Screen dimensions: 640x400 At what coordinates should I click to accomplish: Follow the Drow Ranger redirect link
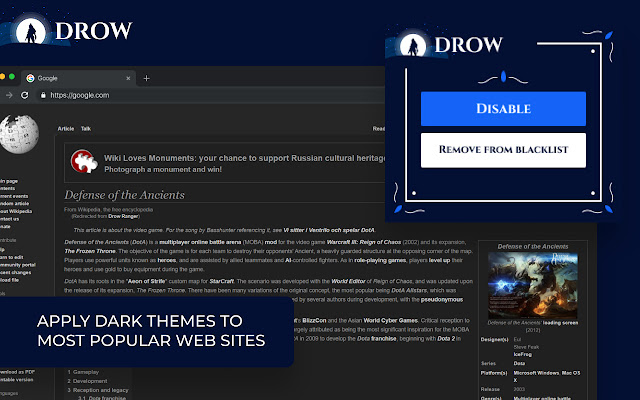(123, 216)
